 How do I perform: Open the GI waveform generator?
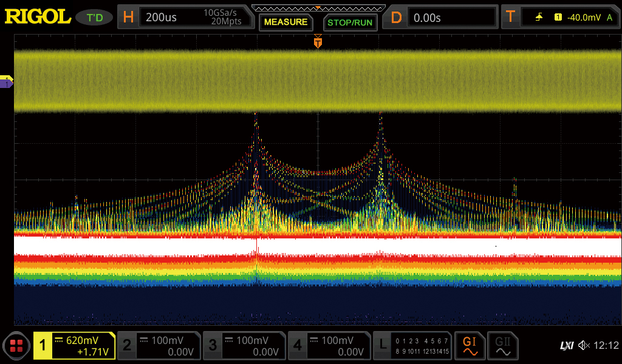coord(470,346)
